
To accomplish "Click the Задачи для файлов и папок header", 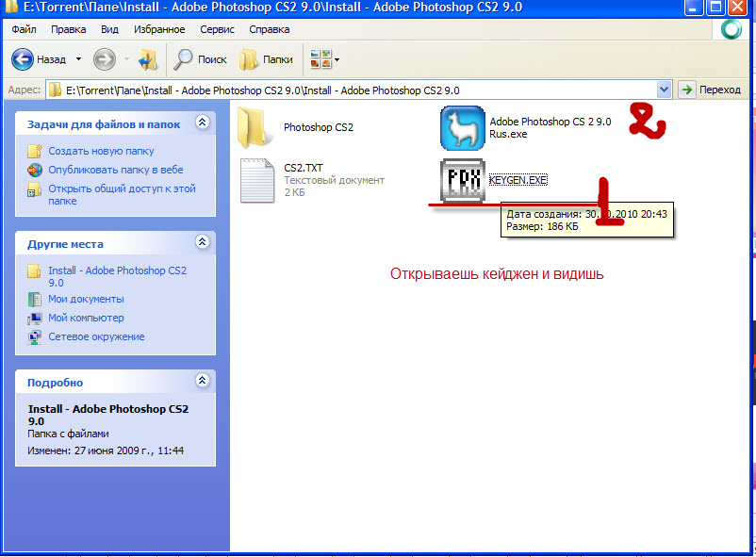I will coord(104,124).
